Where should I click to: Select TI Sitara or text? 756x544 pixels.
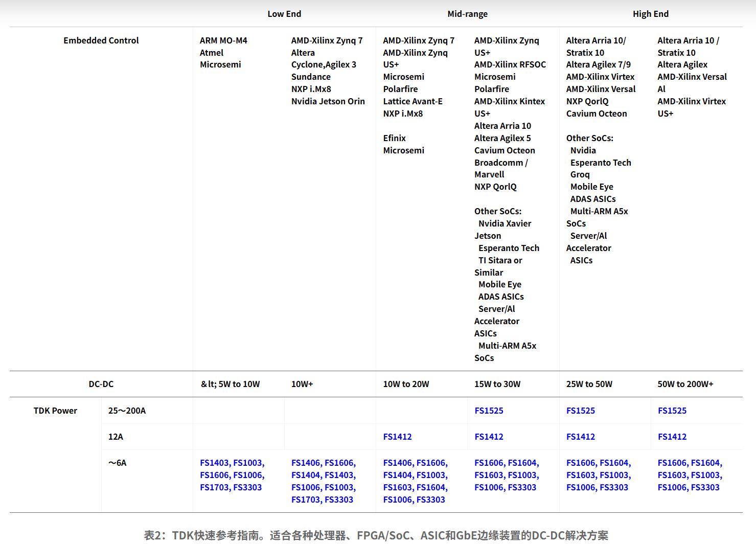coord(500,260)
